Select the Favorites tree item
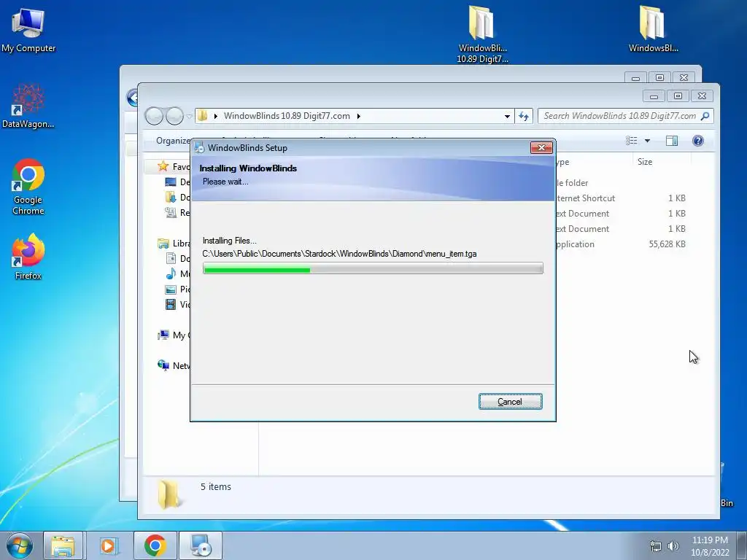This screenshot has height=560, width=747. point(174,166)
